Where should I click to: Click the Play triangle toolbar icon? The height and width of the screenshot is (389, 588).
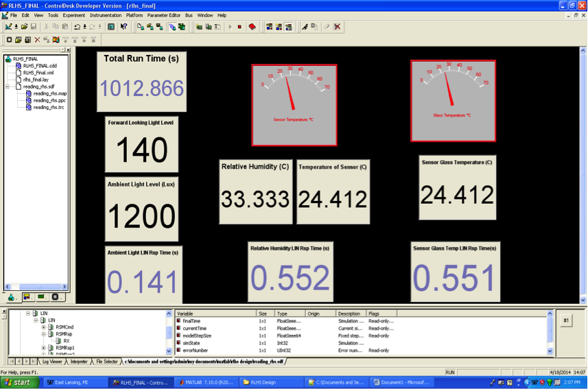pyautogui.click(x=230, y=27)
